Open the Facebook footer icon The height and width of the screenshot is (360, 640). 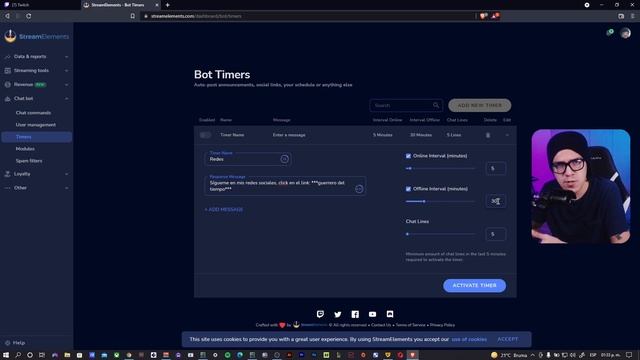point(355,314)
